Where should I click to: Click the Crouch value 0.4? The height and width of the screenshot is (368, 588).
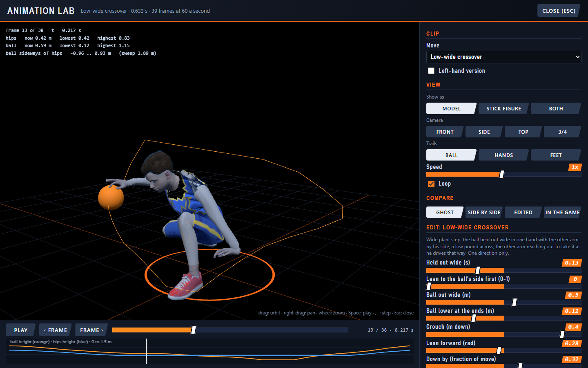(573, 327)
